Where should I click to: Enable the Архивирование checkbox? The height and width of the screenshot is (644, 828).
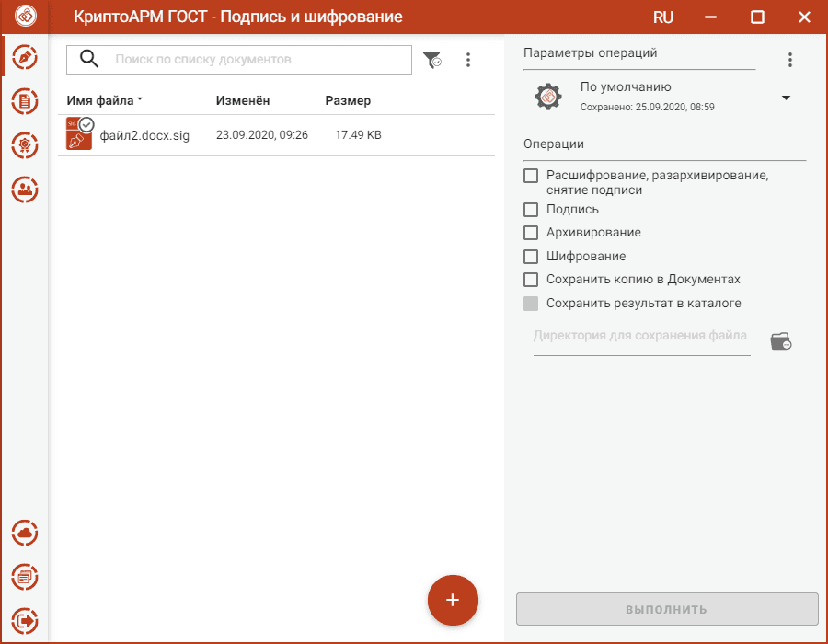(x=531, y=233)
